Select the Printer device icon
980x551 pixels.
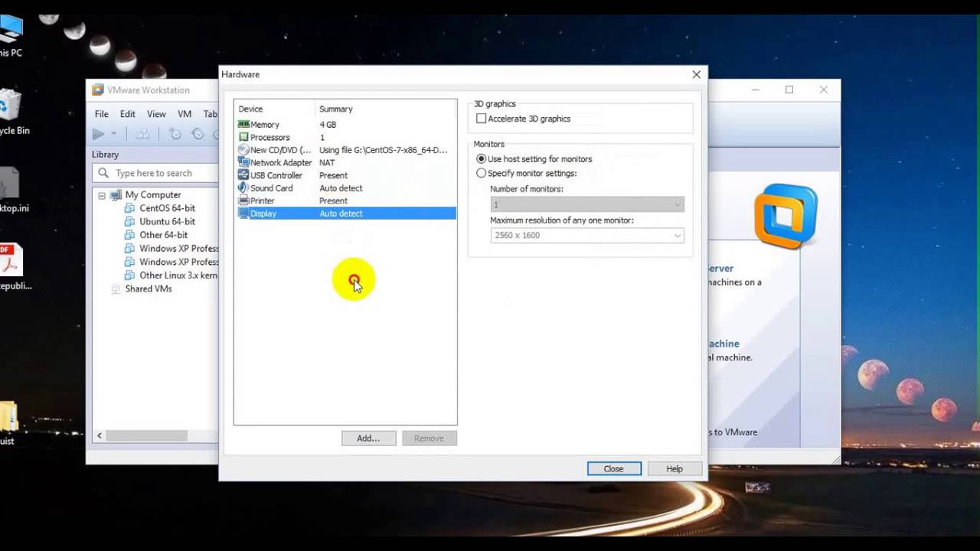click(x=243, y=201)
